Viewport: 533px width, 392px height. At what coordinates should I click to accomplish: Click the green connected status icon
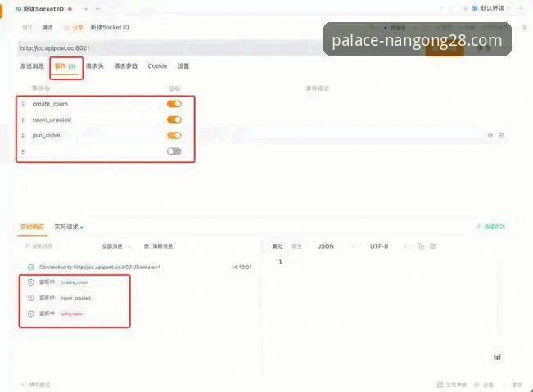pyautogui.click(x=30, y=268)
